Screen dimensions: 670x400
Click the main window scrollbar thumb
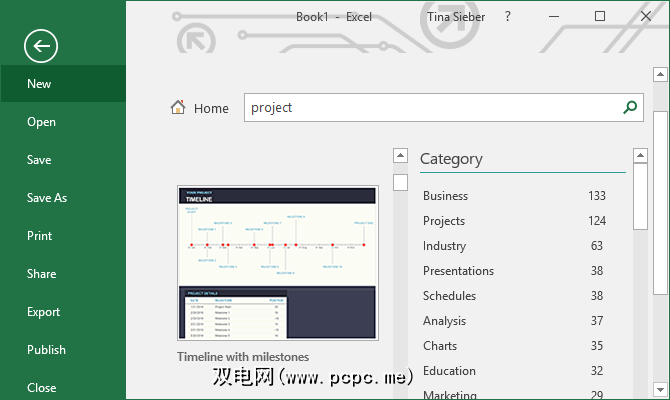pyautogui.click(x=660, y=203)
